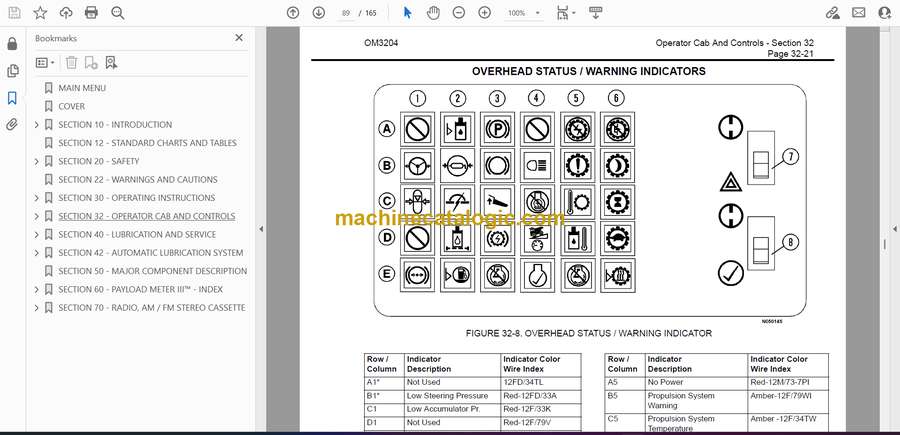Go to previous page arrow
Image resolution: width=900 pixels, height=435 pixels.
[293, 13]
